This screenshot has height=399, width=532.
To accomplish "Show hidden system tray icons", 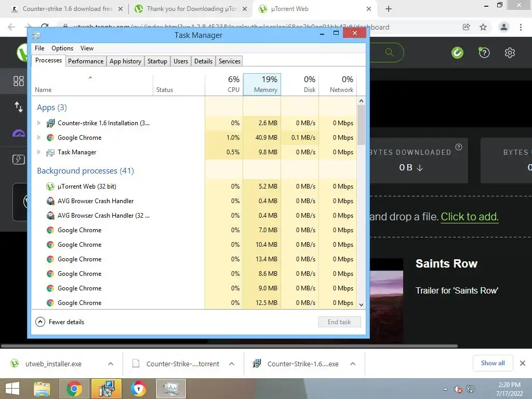I will (445, 389).
